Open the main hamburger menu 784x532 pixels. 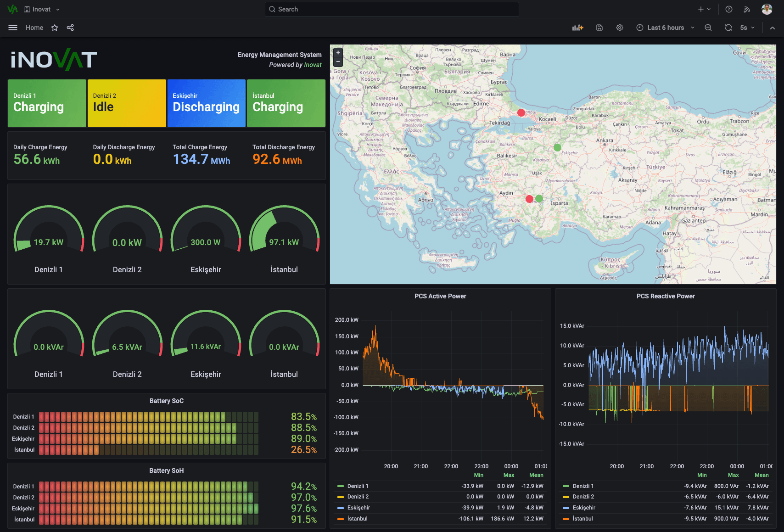pyautogui.click(x=13, y=28)
